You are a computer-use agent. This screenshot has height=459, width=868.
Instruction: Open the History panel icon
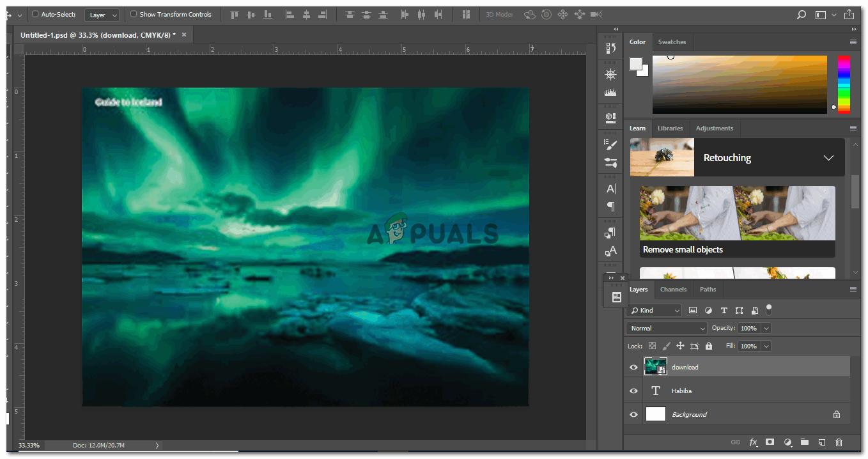tap(610, 49)
